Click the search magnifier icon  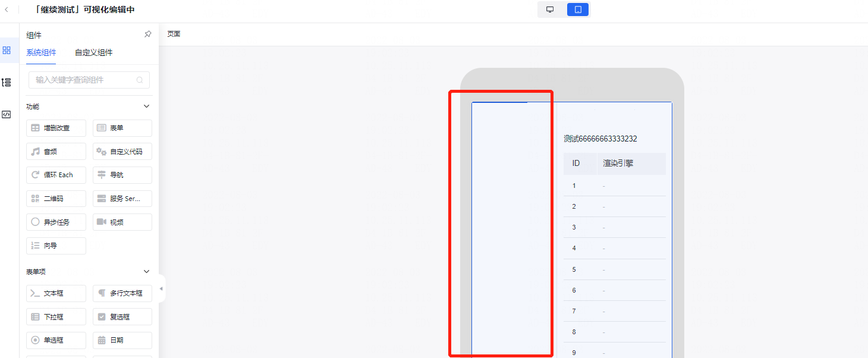pos(140,80)
